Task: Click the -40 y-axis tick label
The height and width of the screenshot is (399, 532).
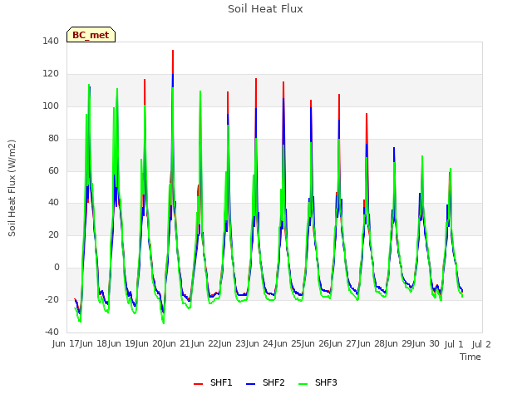Action: tap(52, 332)
